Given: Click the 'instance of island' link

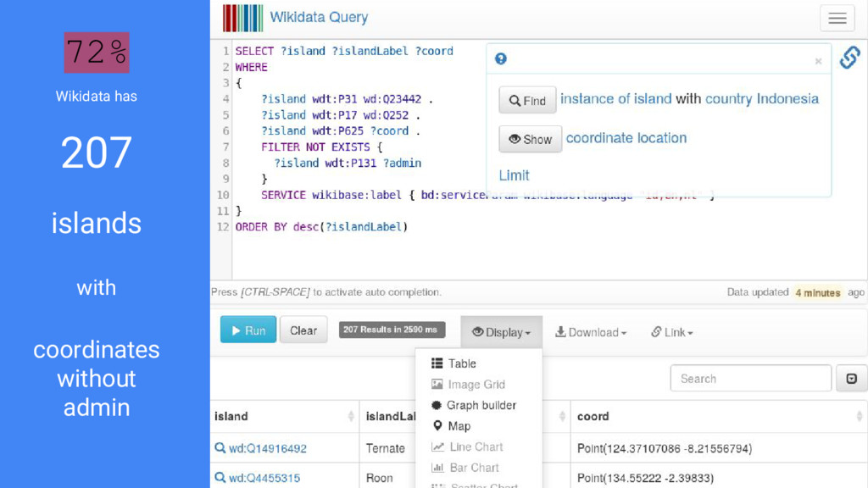Looking at the screenshot, I should [615, 99].
